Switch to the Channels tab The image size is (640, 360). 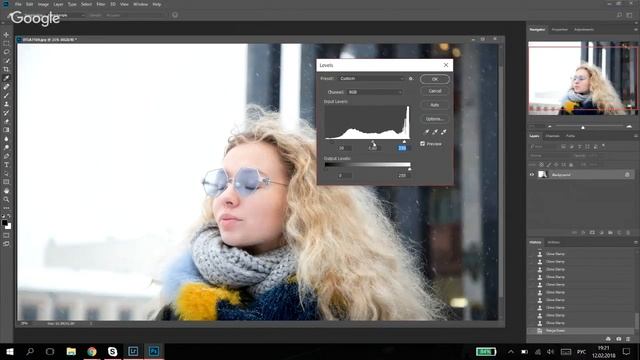tap(553, 136)
